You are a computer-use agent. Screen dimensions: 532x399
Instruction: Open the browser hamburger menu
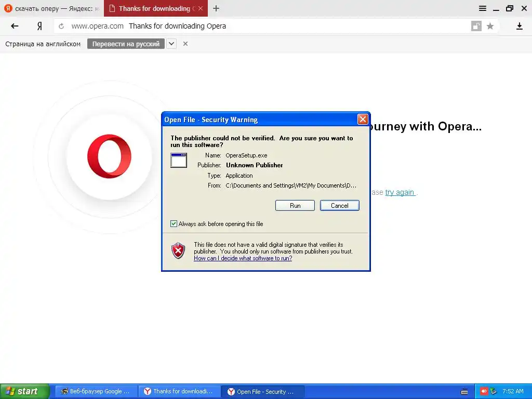[x=483, y=8]
